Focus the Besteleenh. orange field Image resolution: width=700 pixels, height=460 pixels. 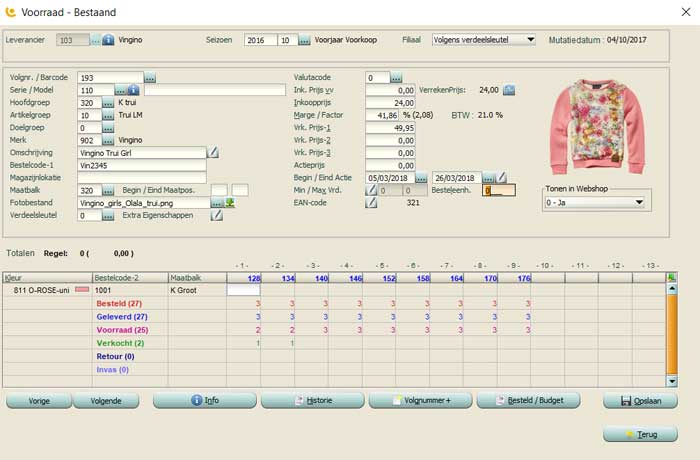pyautogui.click(x=499, y=190)
